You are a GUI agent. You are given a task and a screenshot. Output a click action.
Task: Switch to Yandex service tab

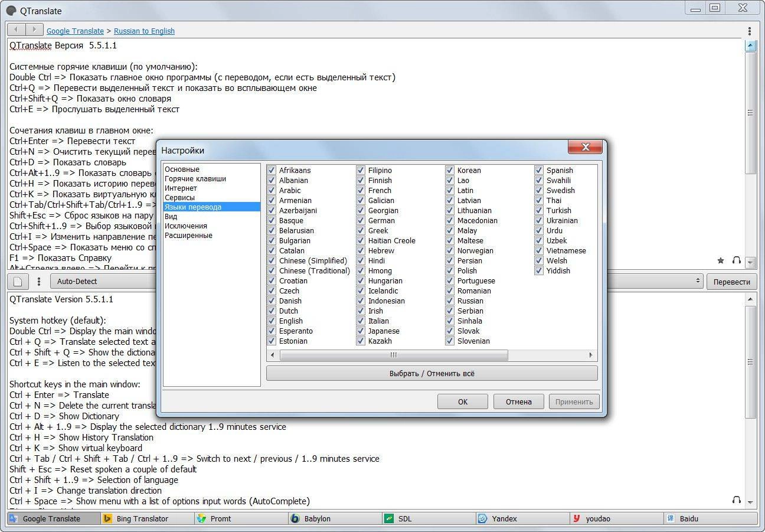pos(523,518)
